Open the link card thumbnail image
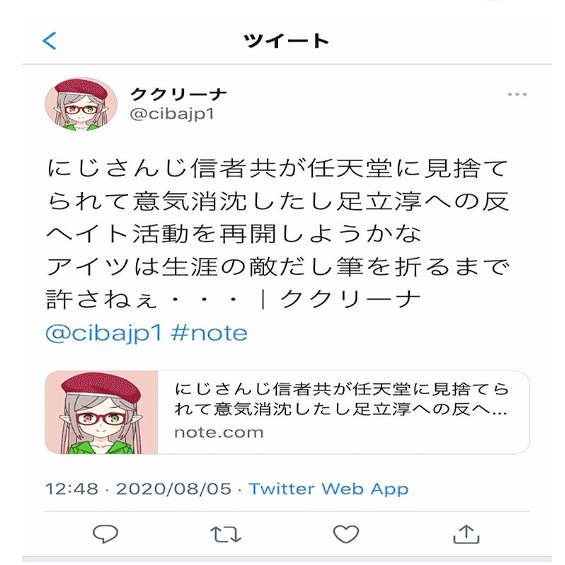565x565 pixels. click(101, 412)
